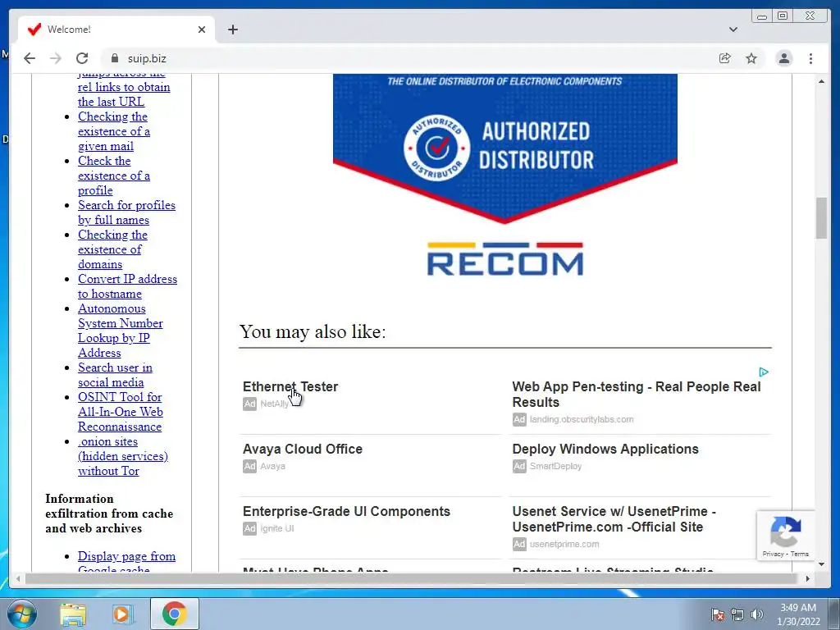Open the network status tray icon
The width and height of the screenshot is (840, 630).
click(x=737, y=614)
